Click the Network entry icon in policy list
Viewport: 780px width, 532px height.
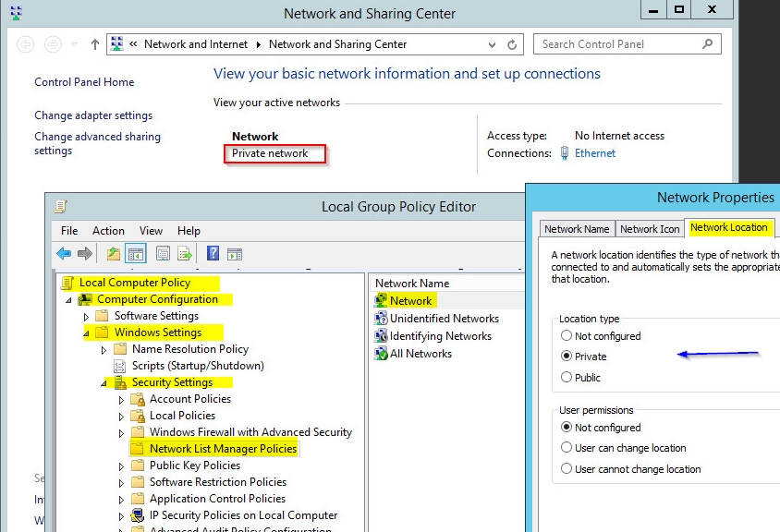click(x=381, y=300)
